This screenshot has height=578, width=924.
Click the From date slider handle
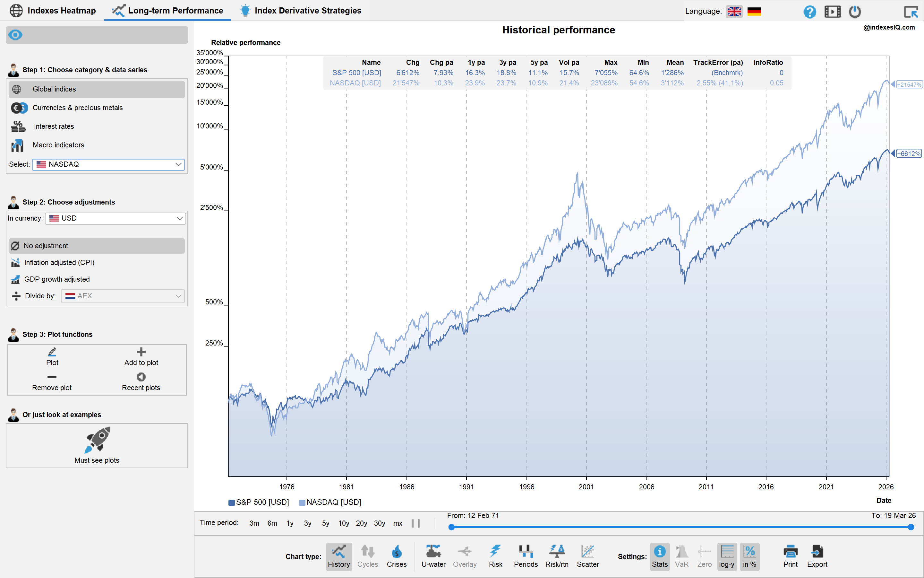pyautogui.click(x=451, y=528)
